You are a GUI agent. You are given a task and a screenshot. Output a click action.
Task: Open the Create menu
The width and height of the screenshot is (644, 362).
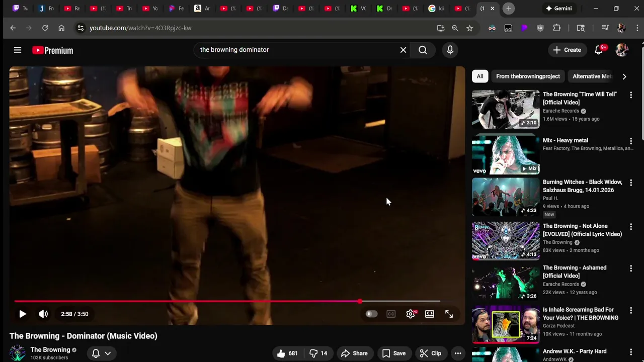[x=567, y=50]
